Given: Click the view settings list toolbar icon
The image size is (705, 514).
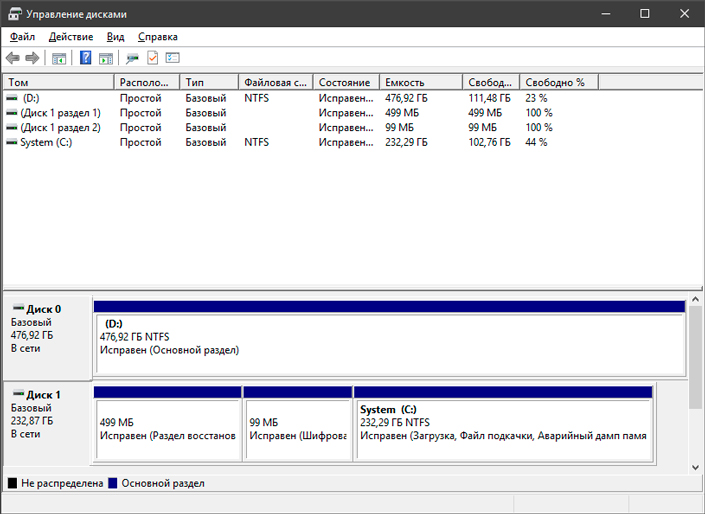Looking at the screenshot, I should pos(173,58).
